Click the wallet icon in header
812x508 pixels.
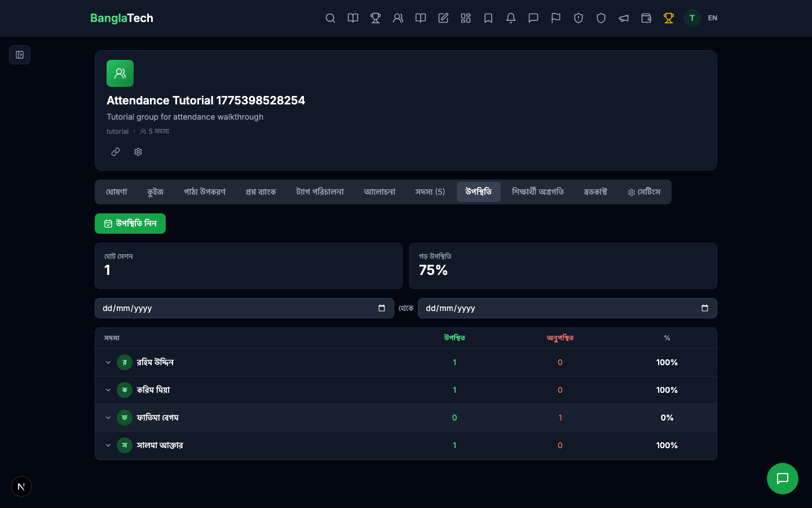click(x=646, y=18)
